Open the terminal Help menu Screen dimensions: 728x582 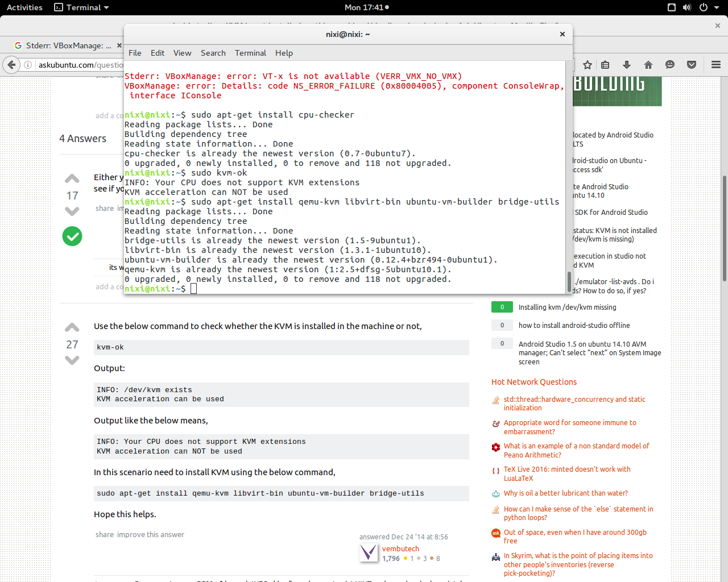click(284, 53)
